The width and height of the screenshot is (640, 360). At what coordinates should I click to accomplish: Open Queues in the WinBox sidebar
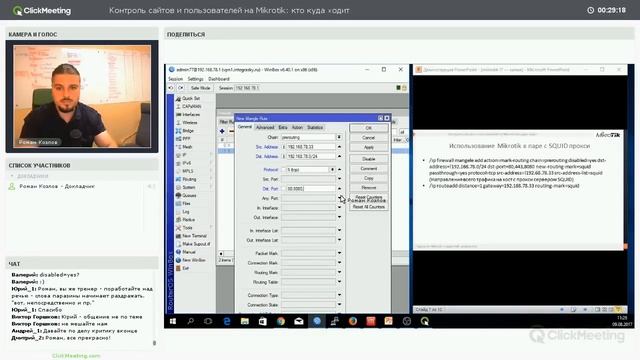pyautogui.click(x=189, y=196)
